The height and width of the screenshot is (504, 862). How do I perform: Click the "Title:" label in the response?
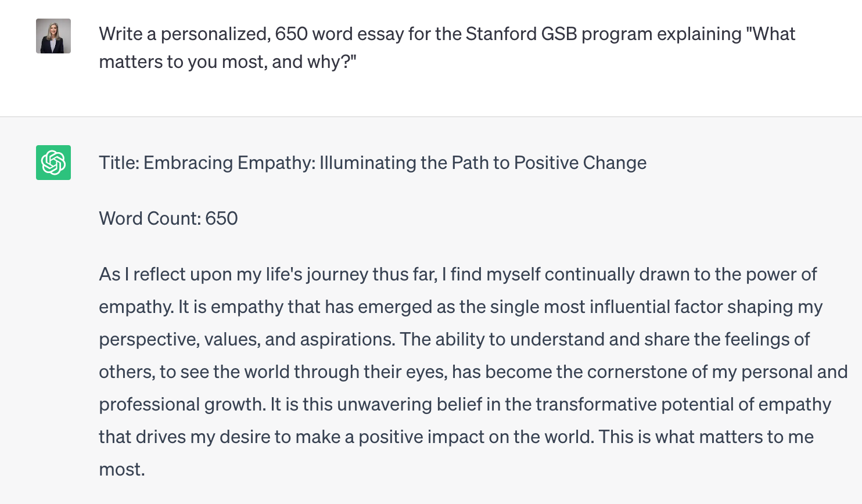coord(119,163)
